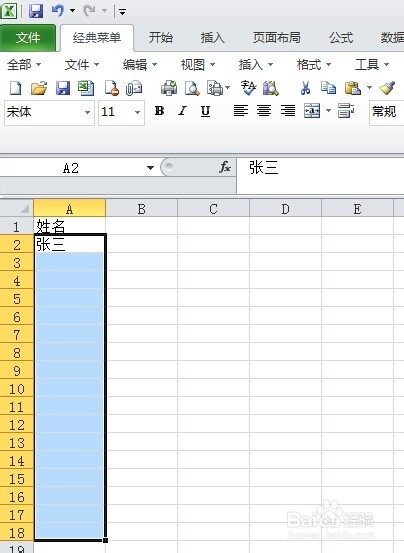Click the insert function fx button
This screenshot has width=404, height=553.
coord(225,167)
